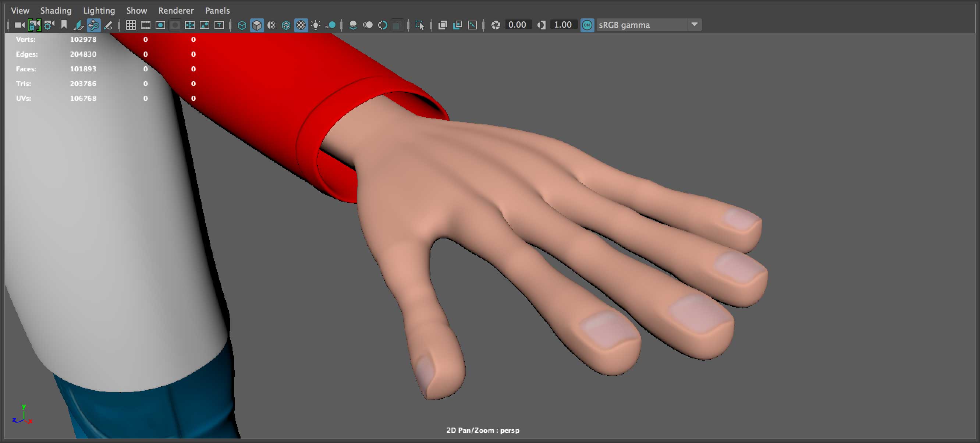Select Smooth Shade All cube icon
The image size is (980, 443).
257,25
